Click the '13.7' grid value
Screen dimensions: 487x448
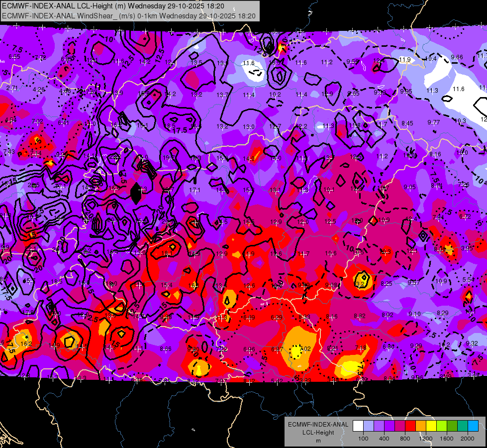(x=222, y=95)
